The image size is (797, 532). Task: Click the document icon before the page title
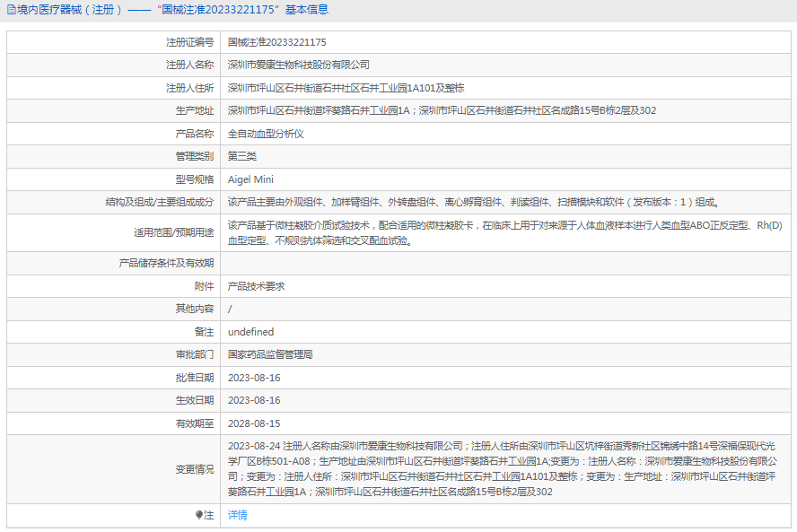(11, 10)
